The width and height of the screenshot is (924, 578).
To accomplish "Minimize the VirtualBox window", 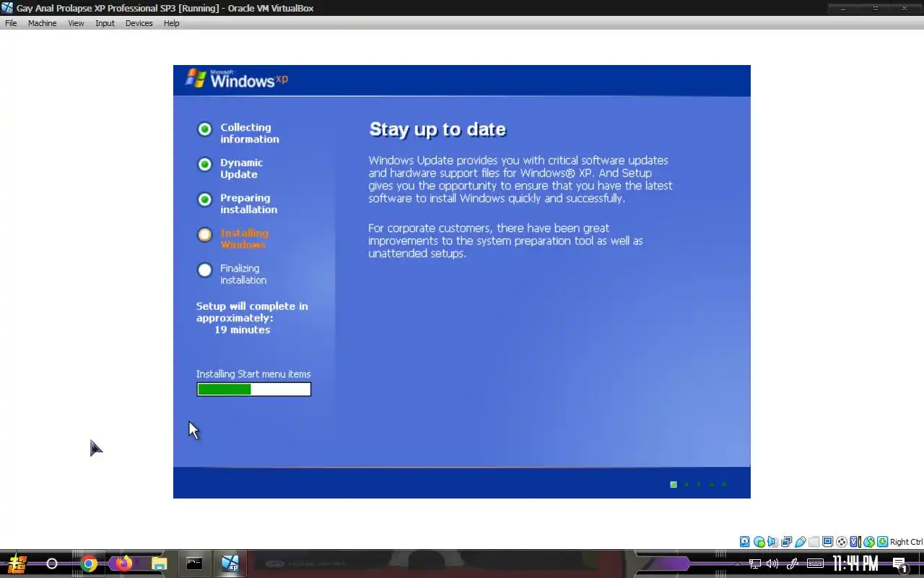I will click(842, 8).
